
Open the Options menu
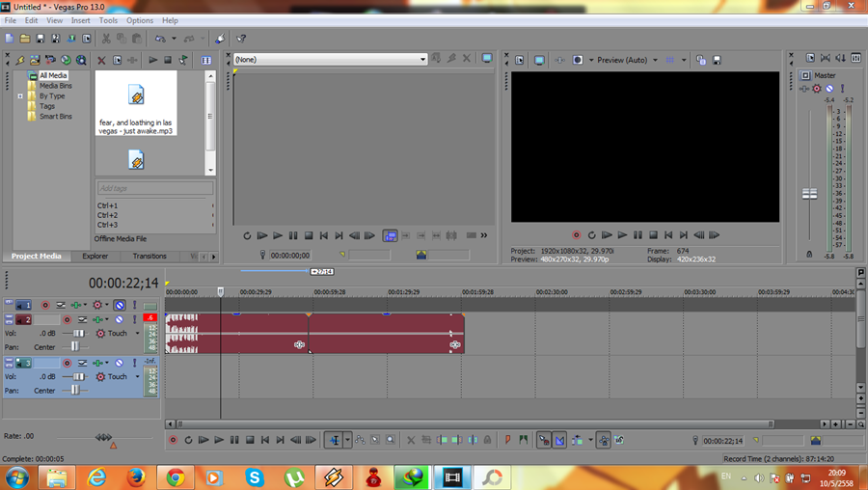tap(140, 20)
